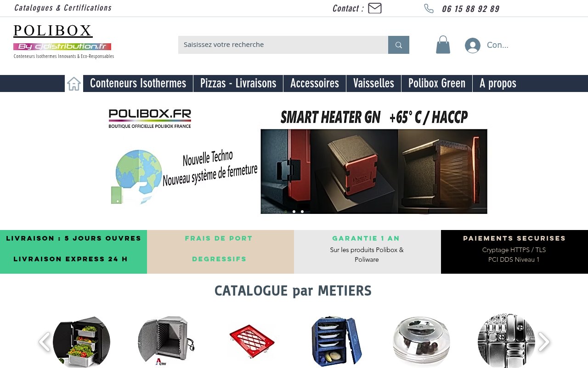Open Pizzas - Livraisons menu
588x368 pixels.
click(x=238, y=83)
